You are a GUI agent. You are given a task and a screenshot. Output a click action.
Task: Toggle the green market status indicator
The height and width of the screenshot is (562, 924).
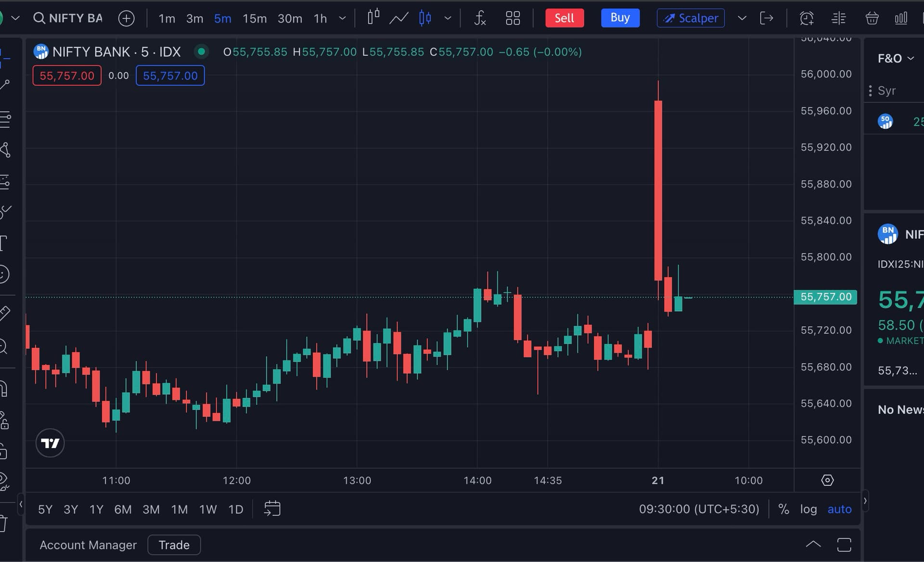(201, 51)
